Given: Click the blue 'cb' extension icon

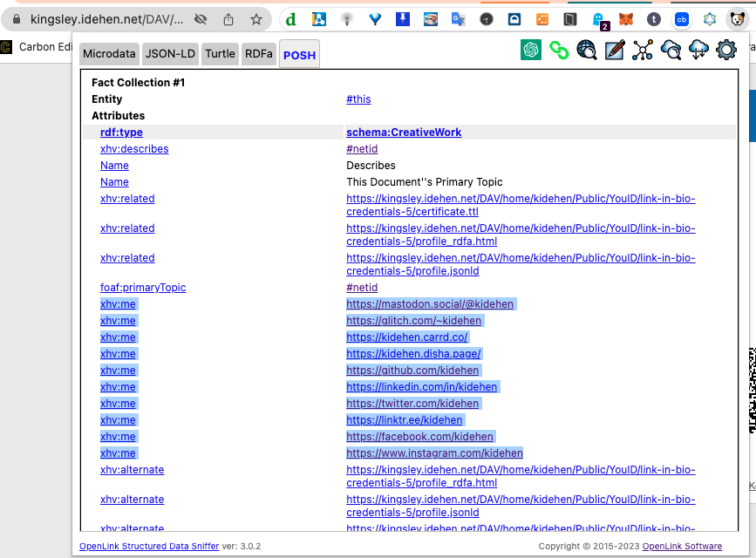Looking at the screenshot, I should coord(682,19).
